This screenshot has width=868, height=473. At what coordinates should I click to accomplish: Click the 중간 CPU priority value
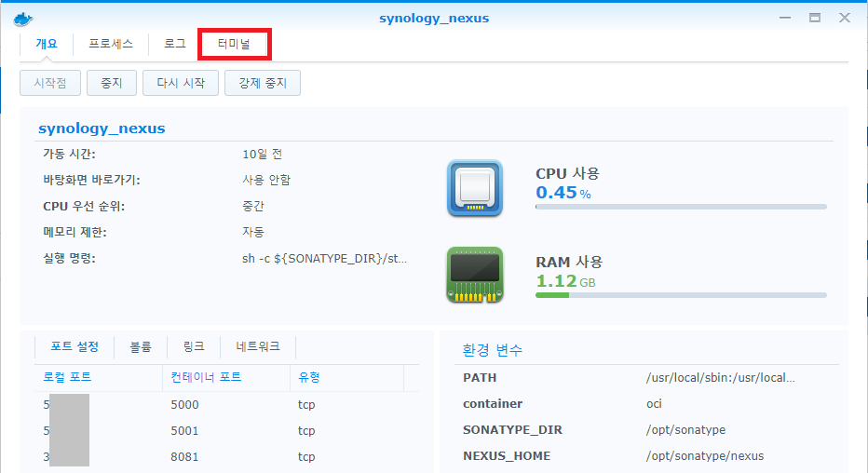point(253,207)
